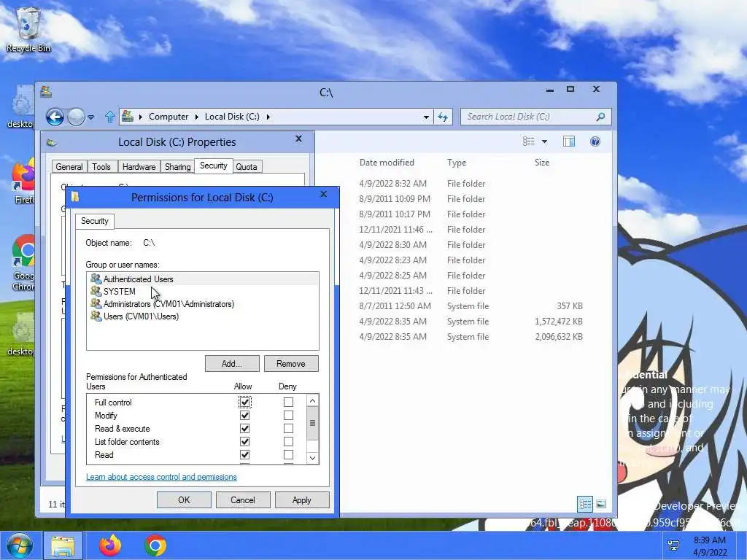The height and width of the screenshot is (560, 747).
Task: Confirm permissions with OK button
Action: [184, 500]
